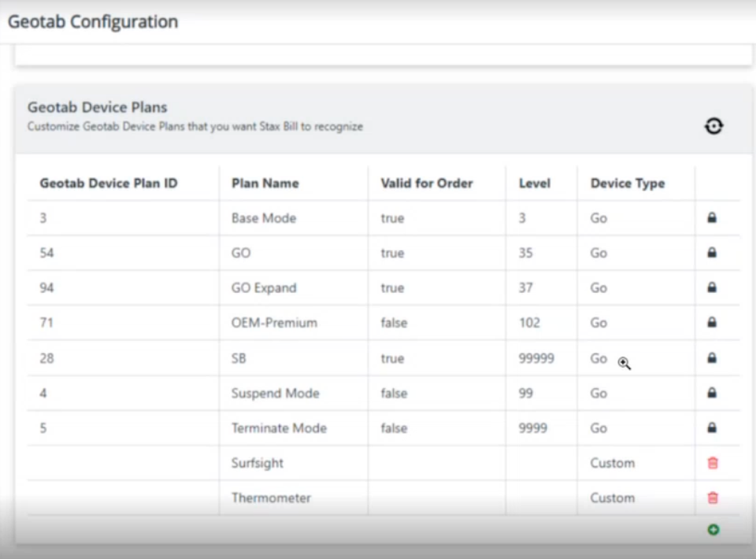Click the Geotab Device Plans section title
Image resolution: width=756 pixels, height=559 pixels.
[97, 107]
